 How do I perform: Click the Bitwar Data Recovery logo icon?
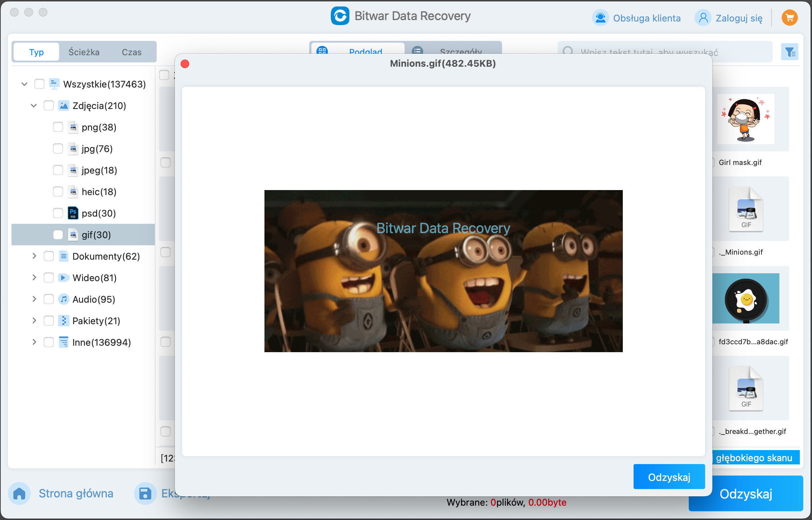340,16
